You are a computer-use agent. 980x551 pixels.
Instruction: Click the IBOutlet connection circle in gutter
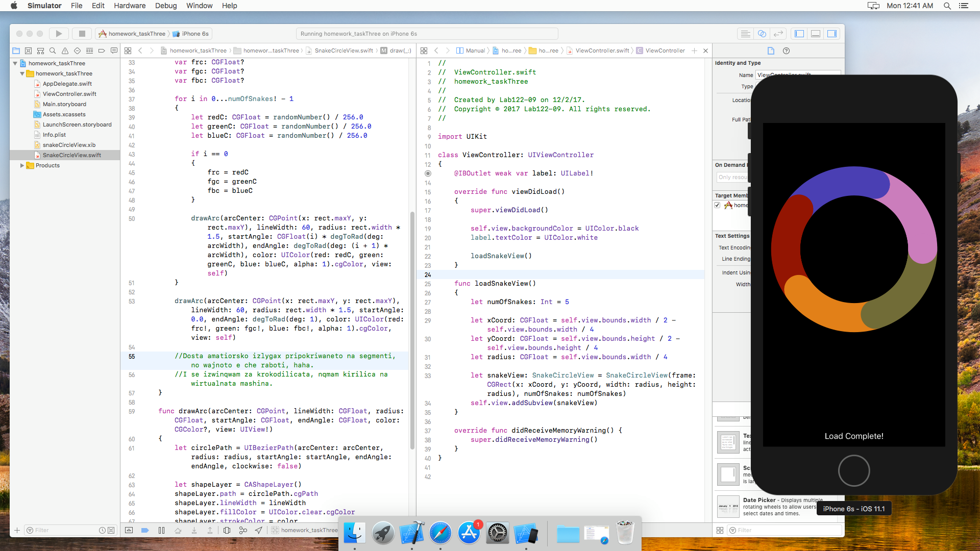coord(428,173)
